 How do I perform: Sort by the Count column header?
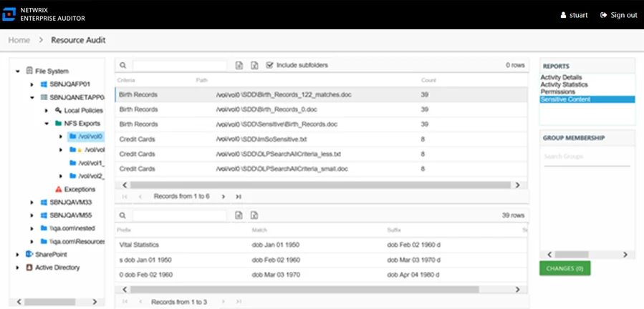pos(428,80)
